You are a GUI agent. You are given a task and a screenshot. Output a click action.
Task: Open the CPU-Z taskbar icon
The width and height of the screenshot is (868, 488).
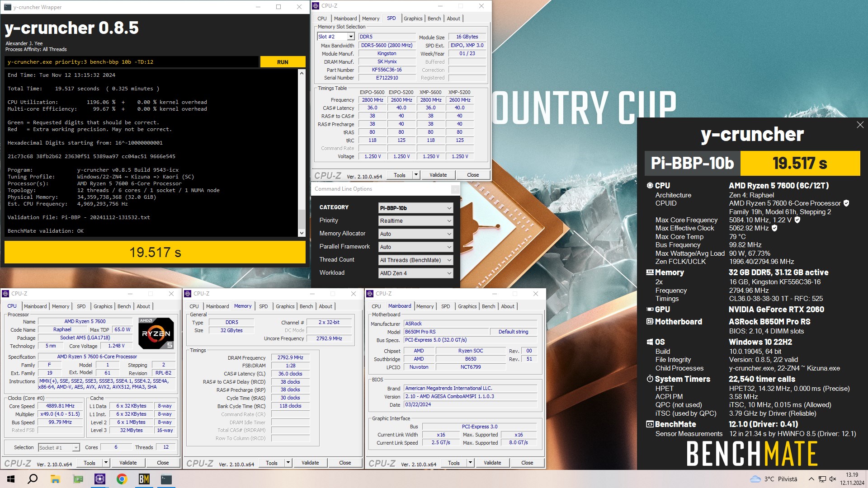click(100, 479)
